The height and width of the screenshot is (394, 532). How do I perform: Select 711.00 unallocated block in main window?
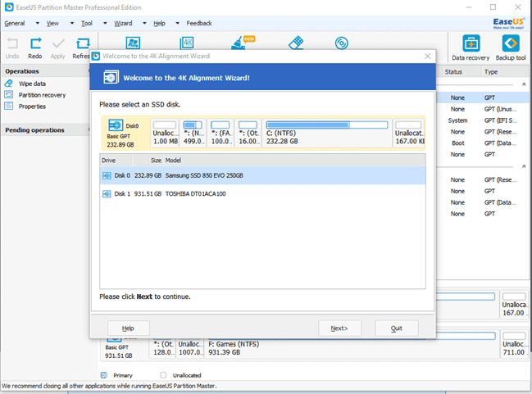[514, 344]
